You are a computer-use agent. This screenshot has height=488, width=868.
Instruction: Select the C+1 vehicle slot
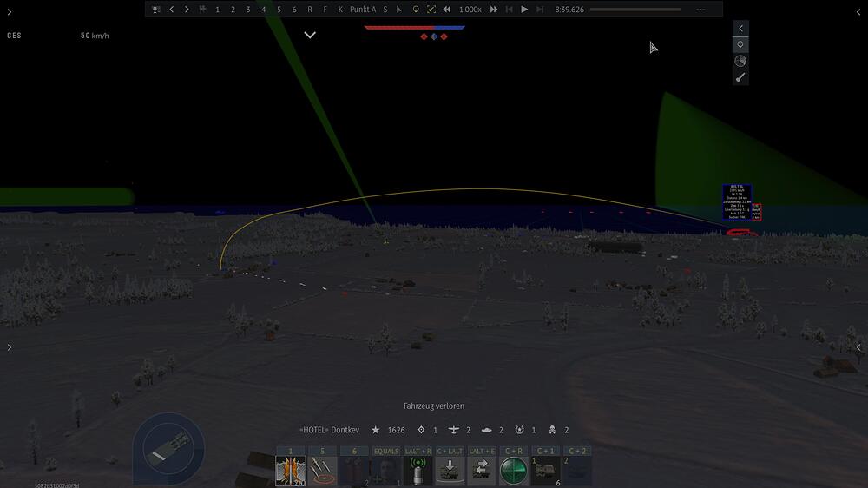[546, 471]
